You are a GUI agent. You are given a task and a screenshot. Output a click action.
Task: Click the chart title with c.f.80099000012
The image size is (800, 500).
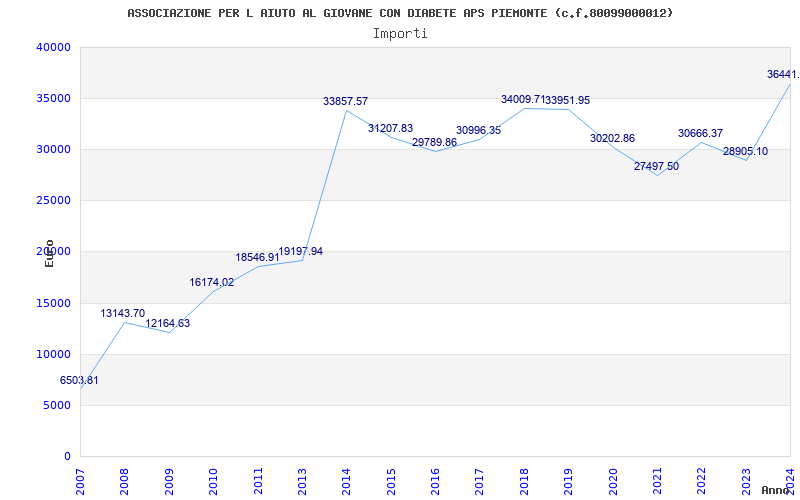coord(400,13)
